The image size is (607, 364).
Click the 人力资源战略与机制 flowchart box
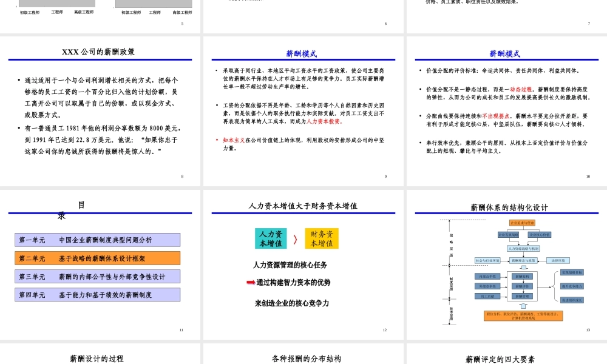pyautogui.click(x=523, y=249)
